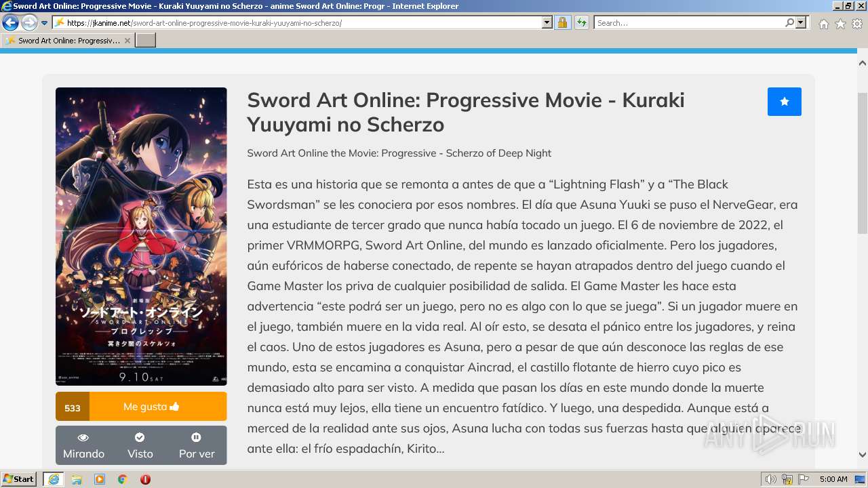Mark anime as Visto

coord(140,446)
